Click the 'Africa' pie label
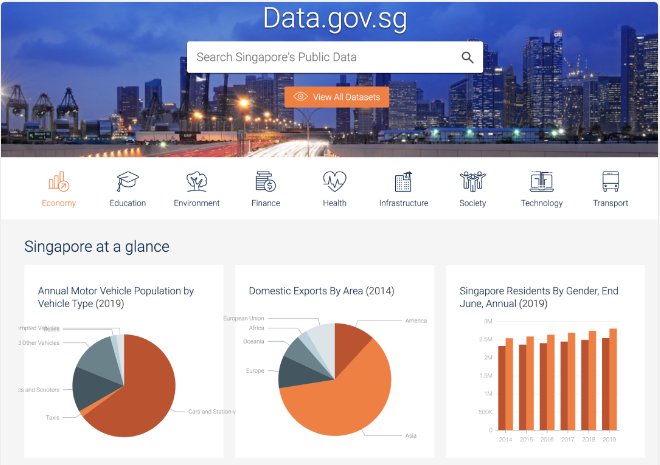The height and width of the screenshot is (465, 660). 256,328
